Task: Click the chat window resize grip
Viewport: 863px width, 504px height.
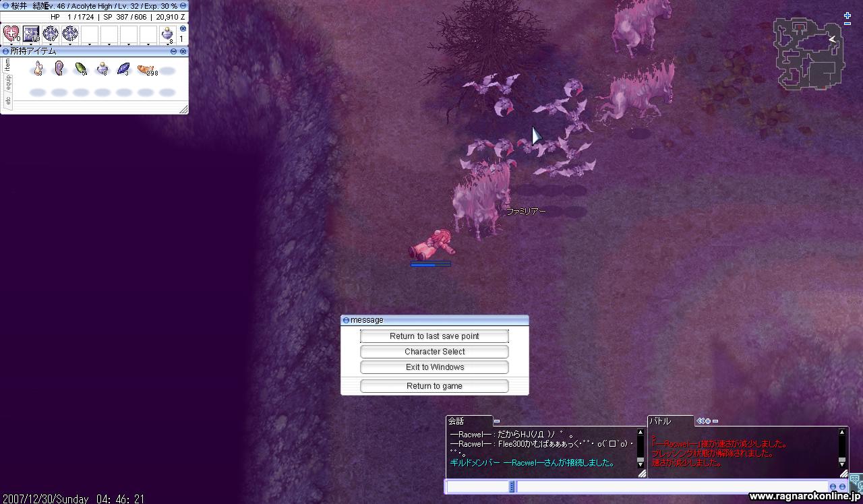Action: 642,474
